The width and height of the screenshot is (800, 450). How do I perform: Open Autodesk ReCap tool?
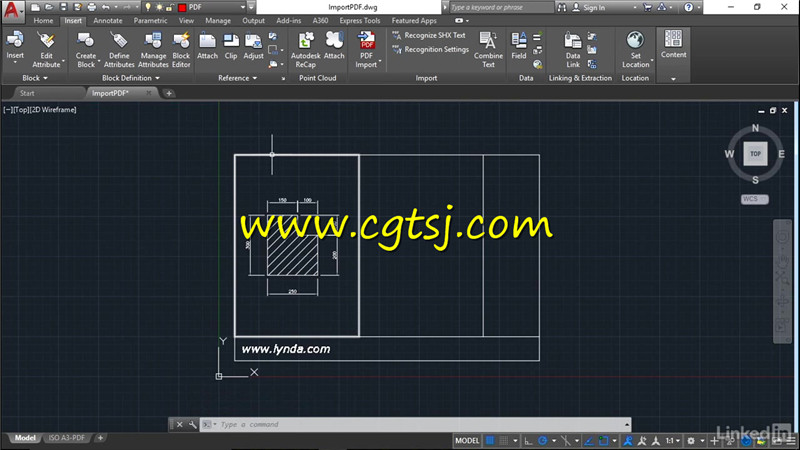306,49
